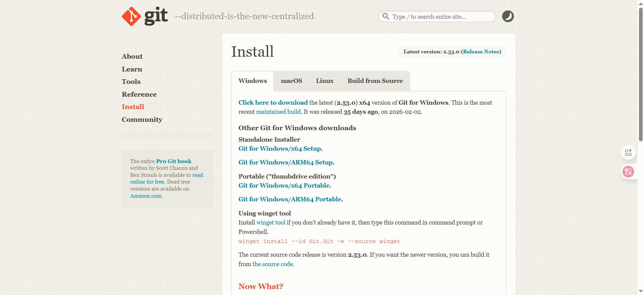
Task: Open the About sidebar page
Action: point(132,56)
